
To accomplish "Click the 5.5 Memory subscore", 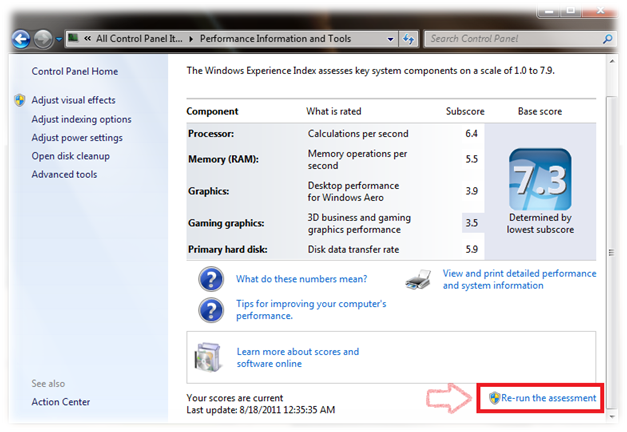I will pyautogui.click(x=471, y=159).
